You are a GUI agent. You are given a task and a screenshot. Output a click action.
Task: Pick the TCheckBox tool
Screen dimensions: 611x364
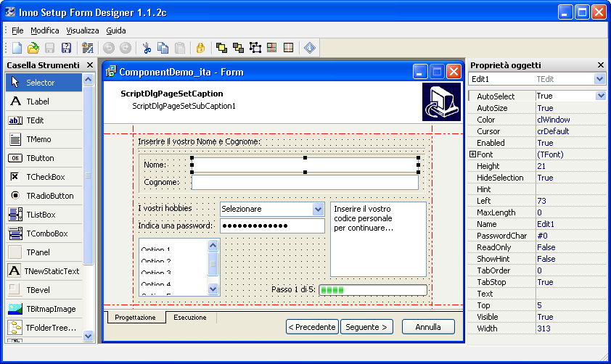44,177
